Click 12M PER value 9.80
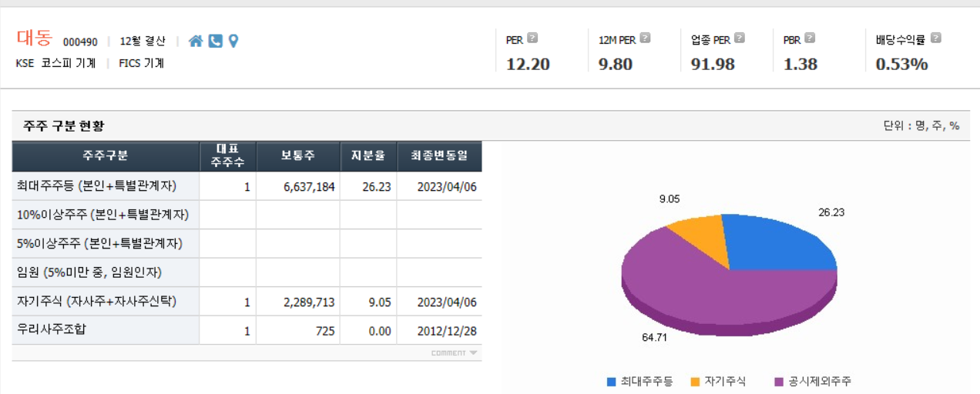Screen dimensions: 980x394 pos(616,64)
